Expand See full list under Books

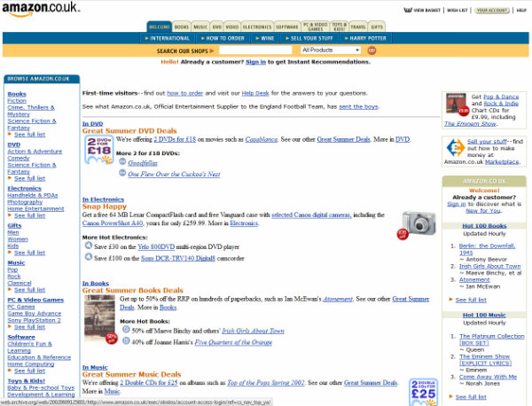pos(29,135)
